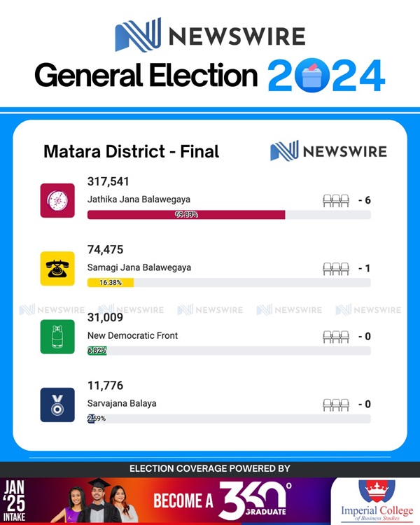Click the Matara District - Final heading
This screenshot has width=420, height=525.
(x=132, y=151)
